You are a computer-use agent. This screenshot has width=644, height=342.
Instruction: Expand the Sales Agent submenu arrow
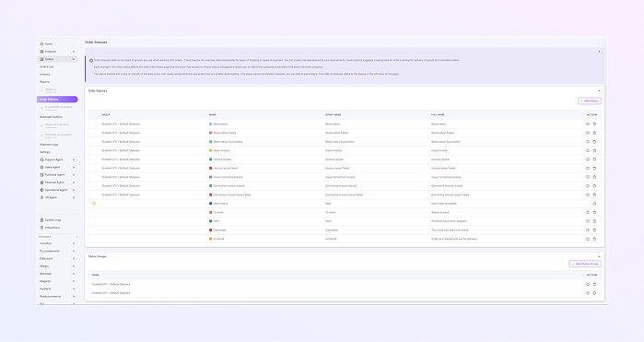(74, 167)
